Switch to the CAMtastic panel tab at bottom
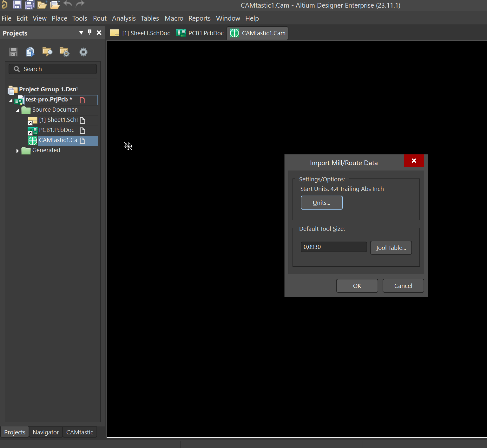Image resolution: width=487 pixels, height=448 pixels. coord(80,432)
